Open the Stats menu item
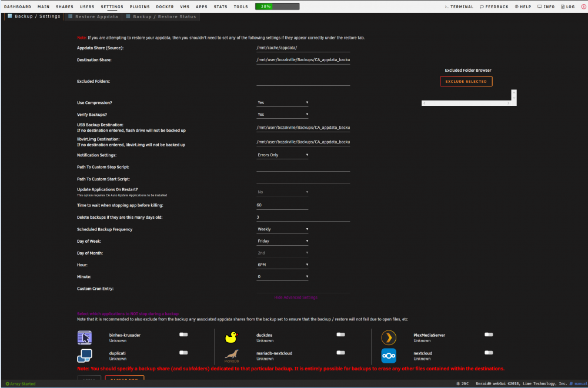Screen dimensions: 588x388 click(220, 6)
